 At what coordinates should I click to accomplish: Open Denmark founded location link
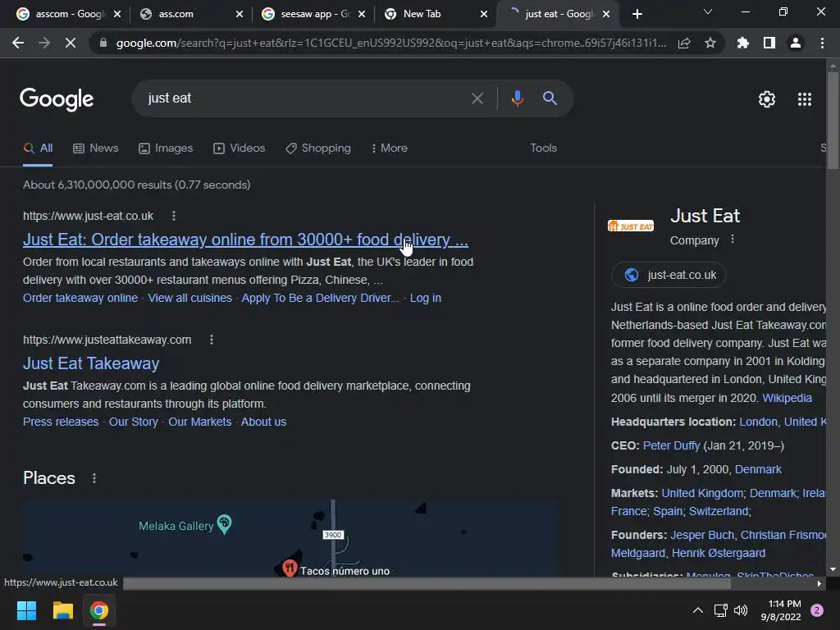758,469
